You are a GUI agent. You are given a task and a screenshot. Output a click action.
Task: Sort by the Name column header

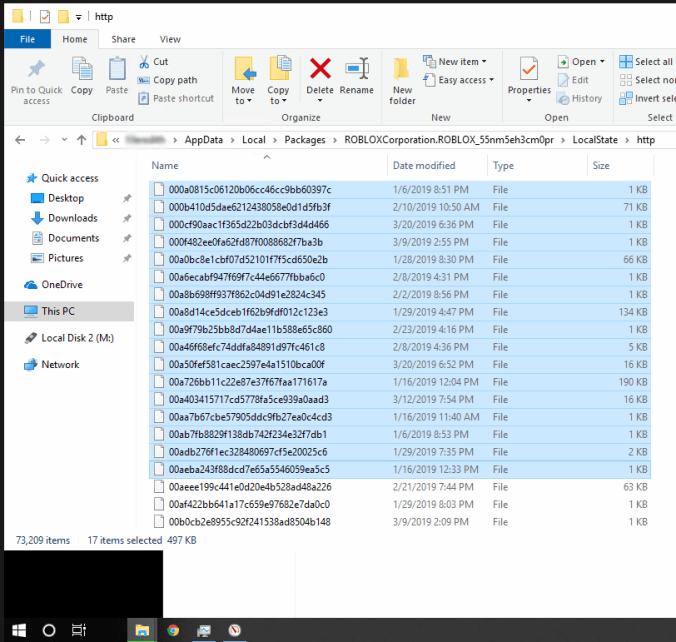pos(165,166)
